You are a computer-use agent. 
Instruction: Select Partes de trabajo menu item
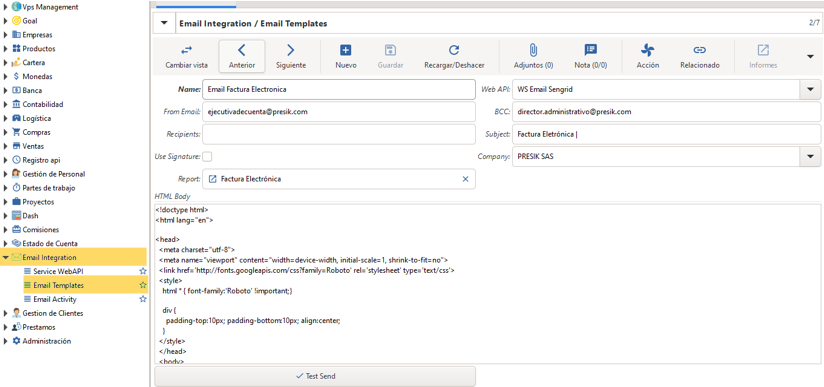click(49, 188)
